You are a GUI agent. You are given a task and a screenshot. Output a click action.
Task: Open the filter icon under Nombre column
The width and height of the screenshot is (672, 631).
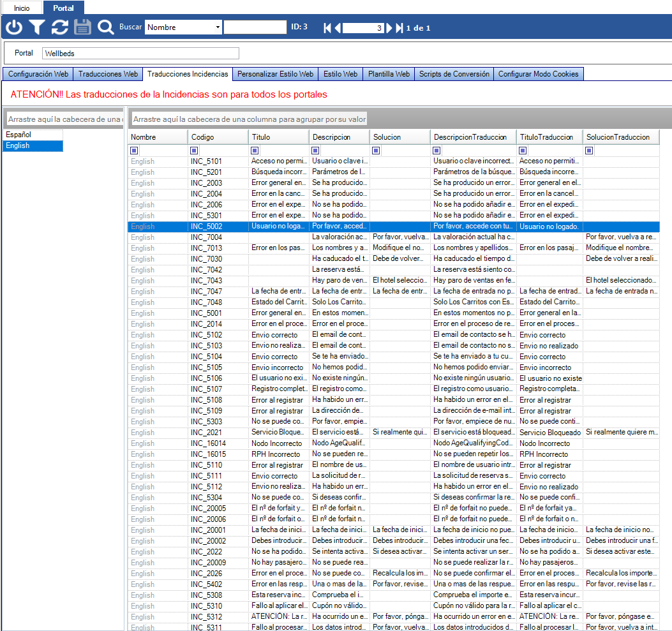point(134,151)
